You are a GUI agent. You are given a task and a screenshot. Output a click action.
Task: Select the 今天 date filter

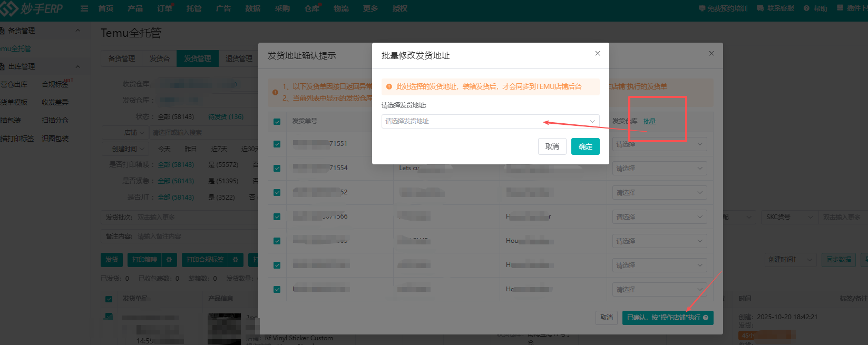point(164,149)
